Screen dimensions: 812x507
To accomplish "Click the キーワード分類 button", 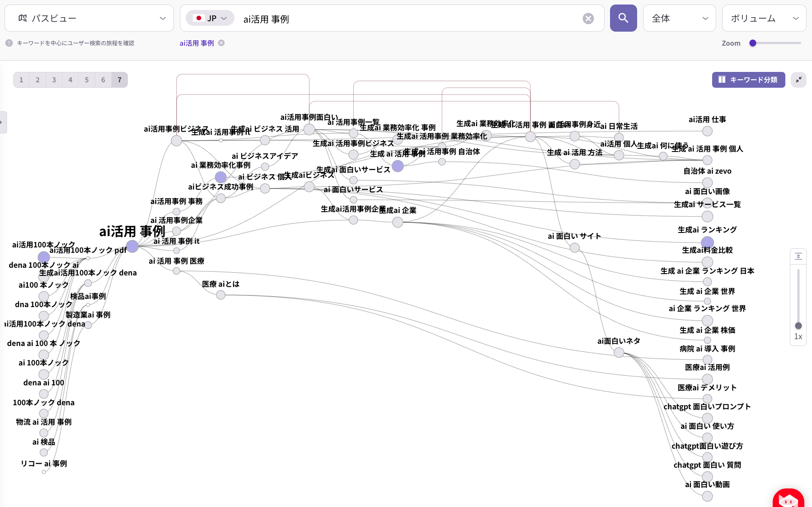I will click(x=748, y=80).
